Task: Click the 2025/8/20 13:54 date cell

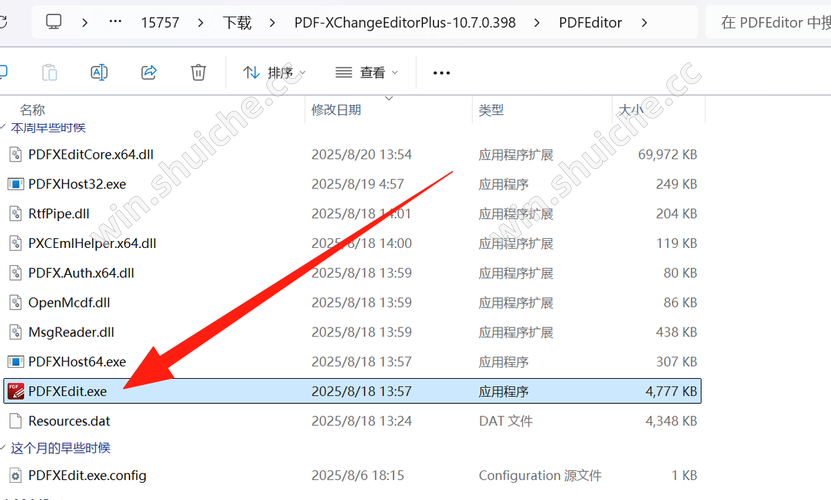Action: tap(361, 154)
